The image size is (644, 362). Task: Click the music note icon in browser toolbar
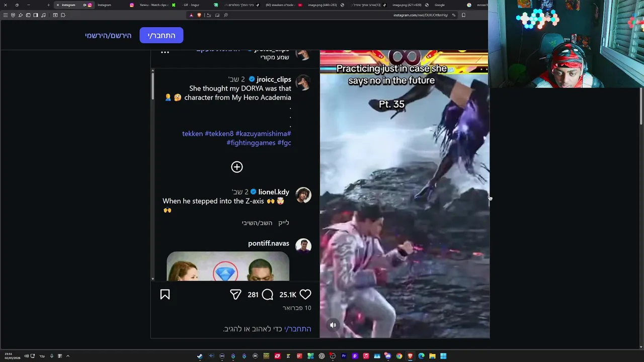43,15
